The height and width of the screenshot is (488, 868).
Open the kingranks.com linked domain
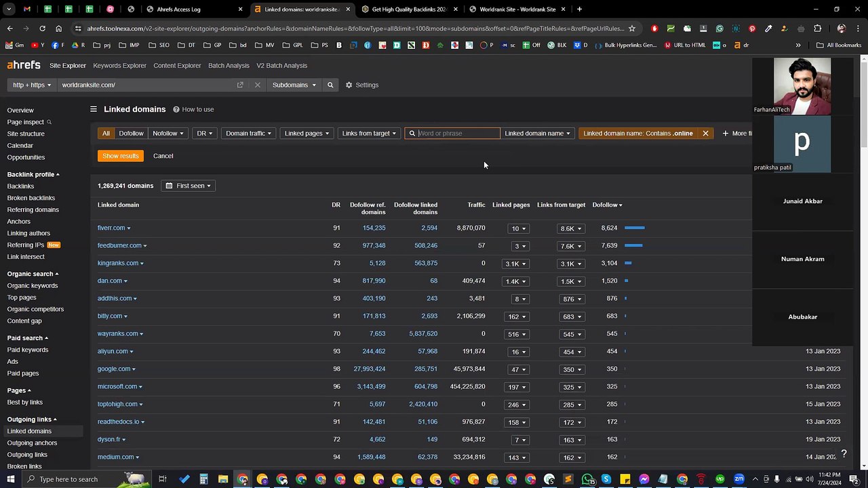(118, 263)
